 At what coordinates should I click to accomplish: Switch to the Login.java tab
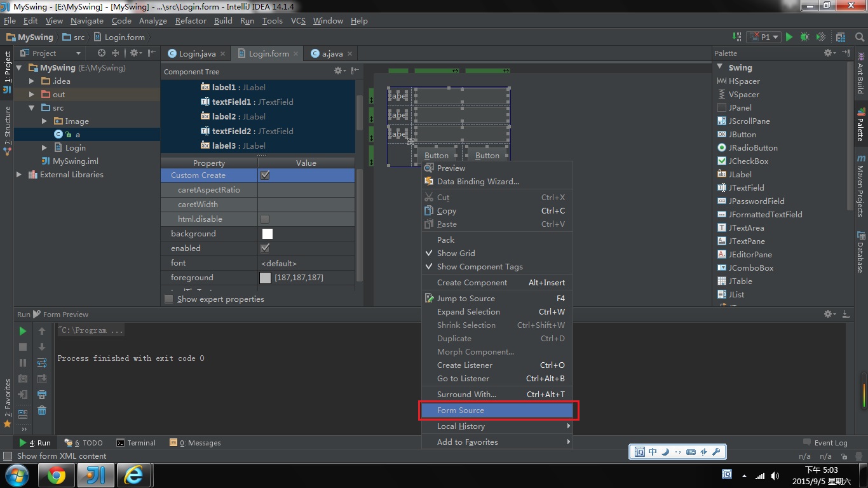tap(197, 54)
